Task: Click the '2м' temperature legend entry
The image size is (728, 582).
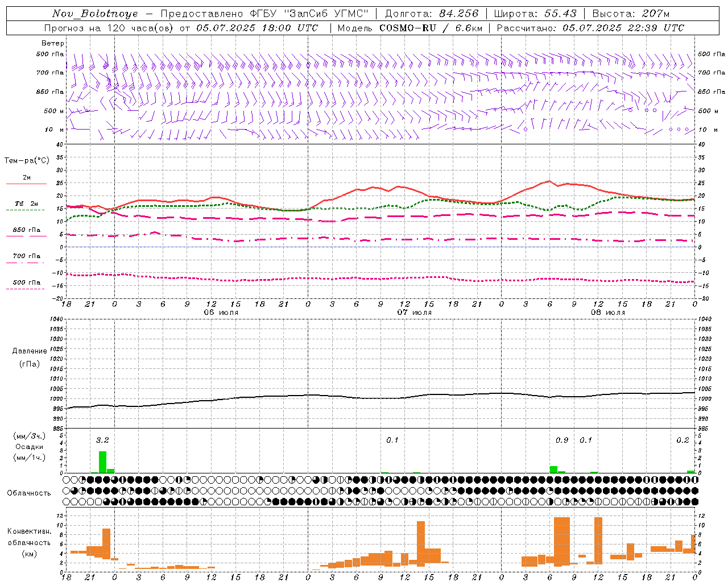Action: tap(27, 177)
